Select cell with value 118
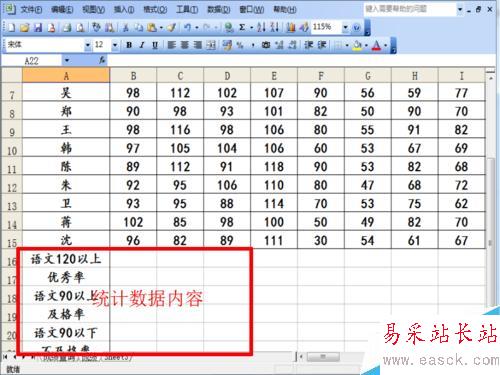500x375 pixels. coord(274,167)
